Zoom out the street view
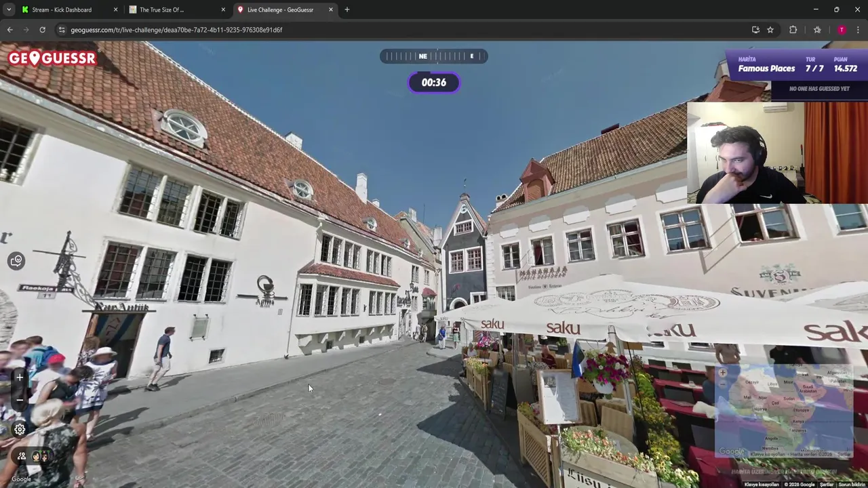 [20, 400]
